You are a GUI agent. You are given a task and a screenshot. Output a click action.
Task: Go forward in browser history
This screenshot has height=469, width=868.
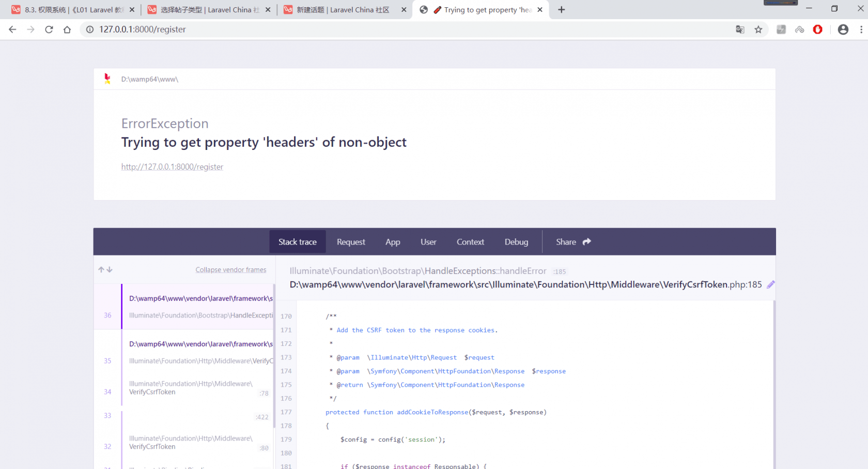(31, 29)
